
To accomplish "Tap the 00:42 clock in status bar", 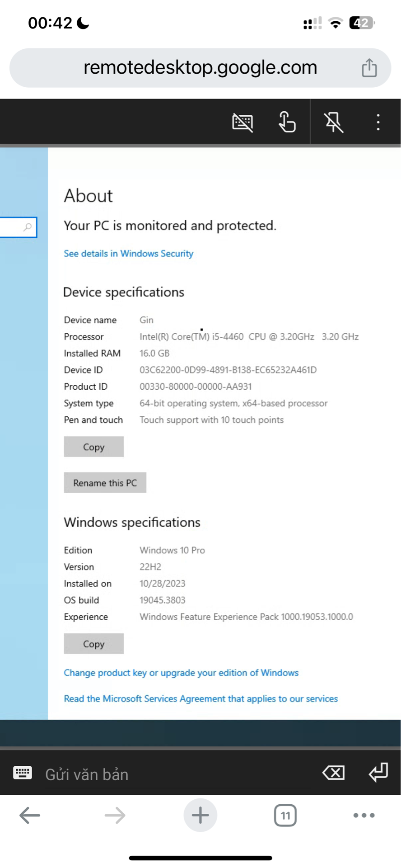I will point(50,23).
